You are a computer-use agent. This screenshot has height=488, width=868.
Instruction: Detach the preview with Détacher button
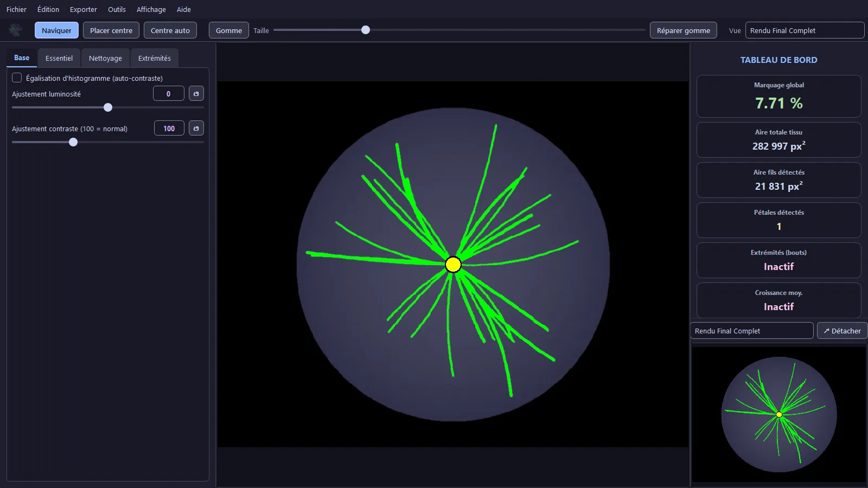[x=842, y=331]
